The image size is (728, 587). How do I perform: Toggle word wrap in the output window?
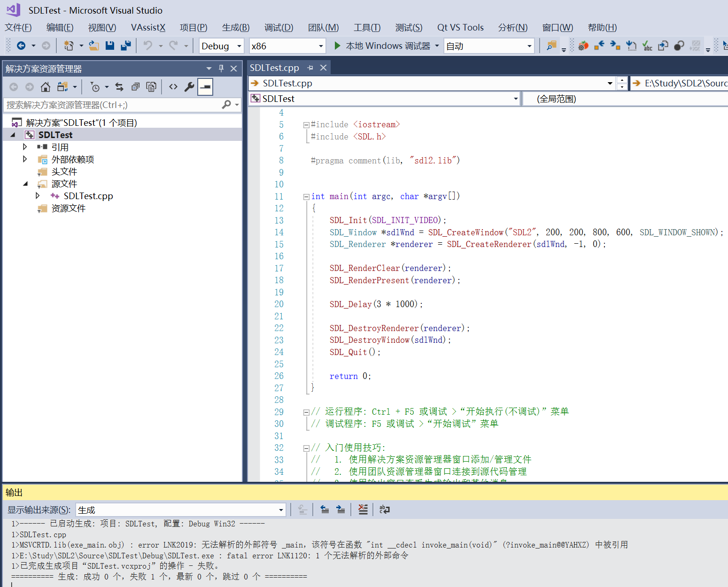385,509
